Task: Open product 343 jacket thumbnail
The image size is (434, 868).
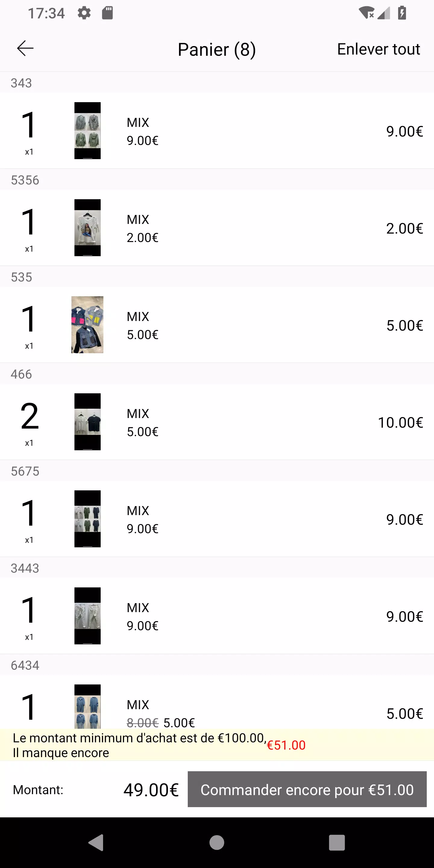Action: [x=87, y=131]
